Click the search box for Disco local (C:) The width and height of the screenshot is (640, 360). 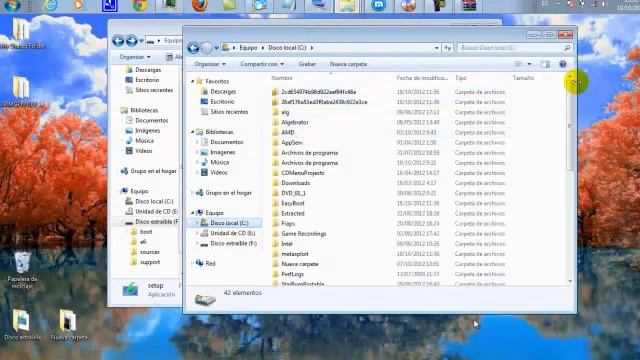[514, 48]
